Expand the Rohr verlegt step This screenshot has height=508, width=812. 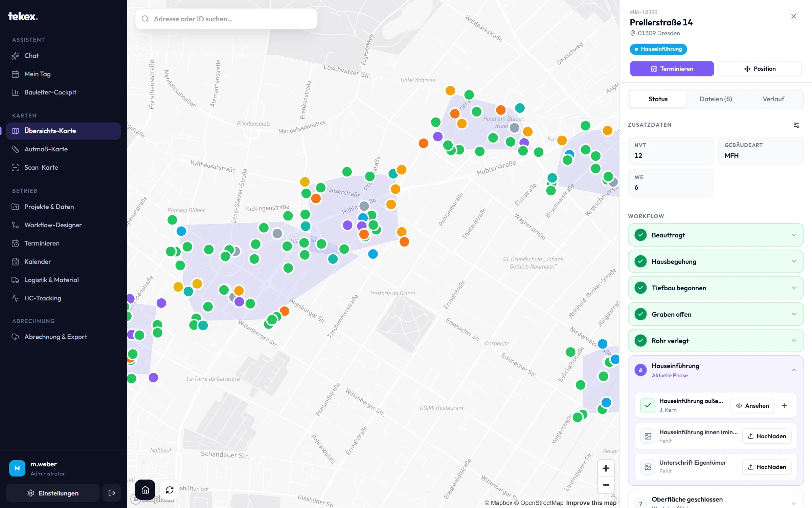pos(716,341)
